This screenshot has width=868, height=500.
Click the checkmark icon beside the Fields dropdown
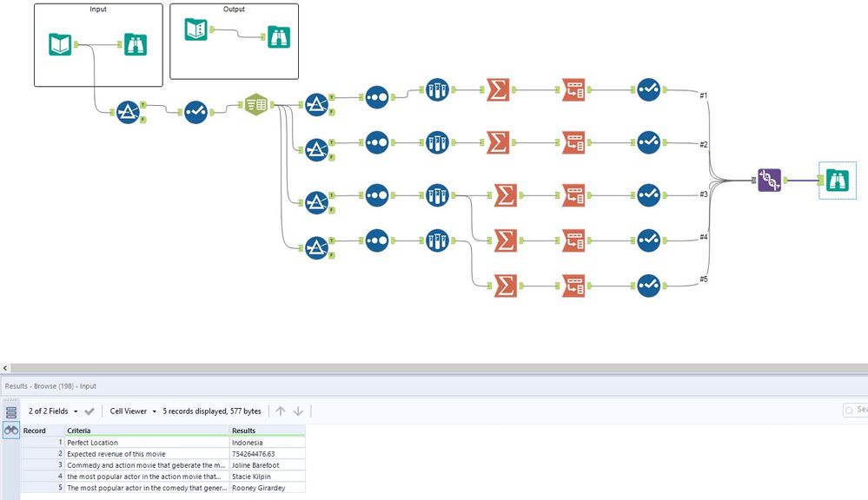(x=89, y=411)
